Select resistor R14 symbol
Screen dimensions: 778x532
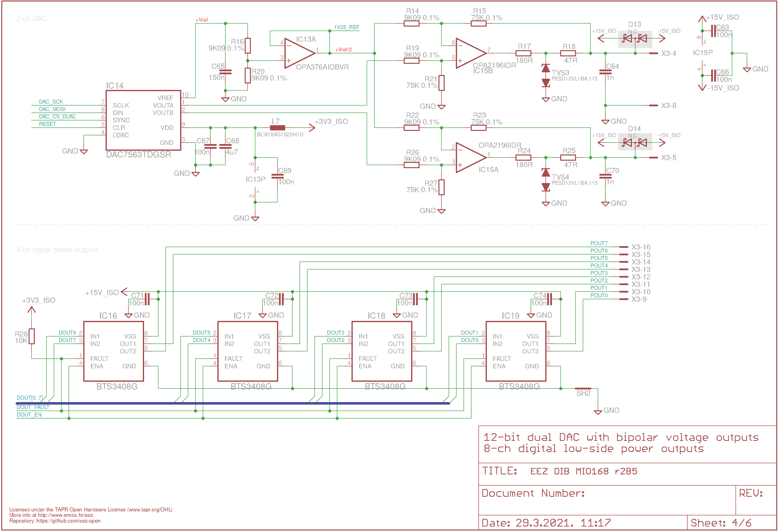[x=411, y=23]
